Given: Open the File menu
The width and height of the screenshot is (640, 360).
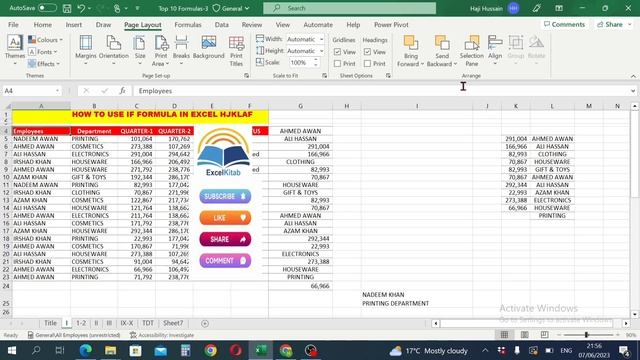Looking at the screenshot, I should pos(13,24).
